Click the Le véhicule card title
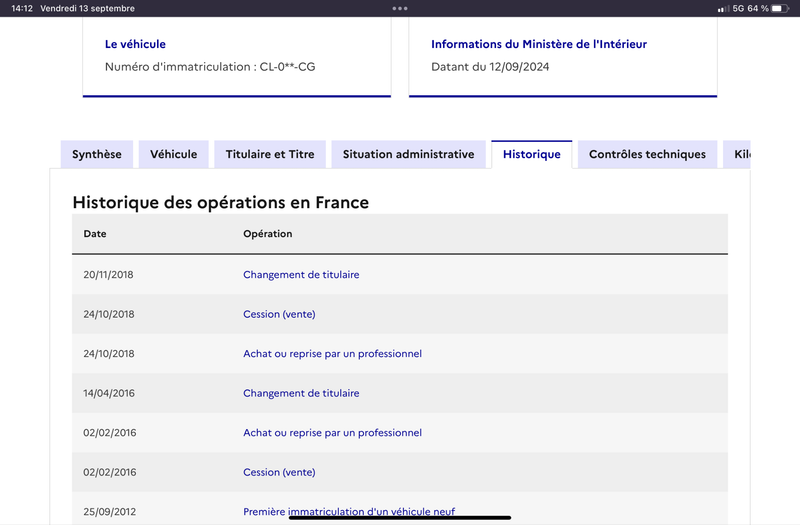 (x=135, y=44)
